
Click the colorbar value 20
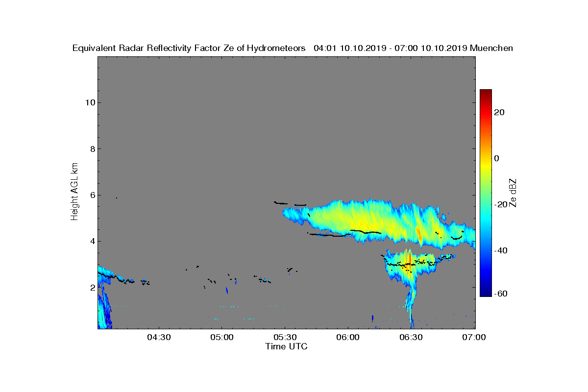[x=500, y=112]
